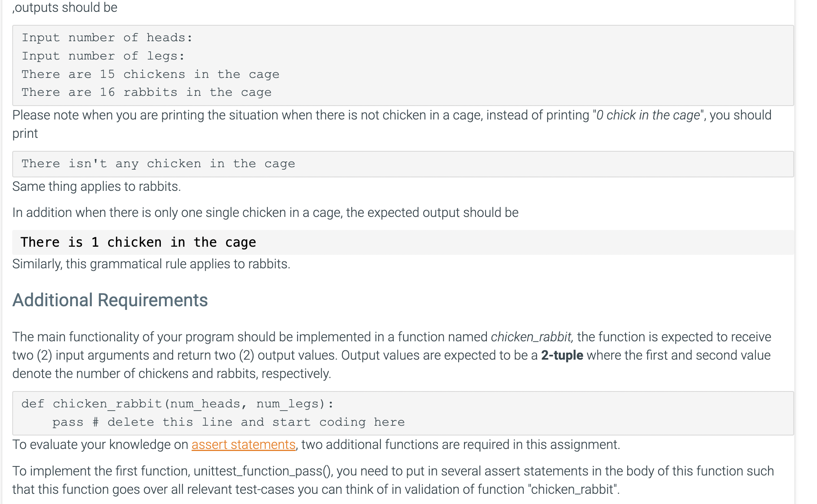Click the italic '0 chick in the cage' text
817x504 pixels.
(648, 115)
